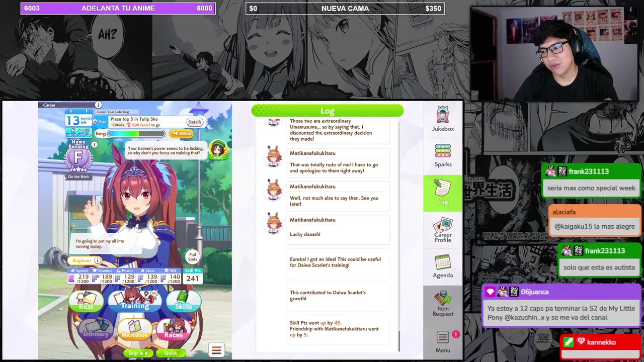Open the Infirmary command

pyautogui.click(x=96, y=329)
